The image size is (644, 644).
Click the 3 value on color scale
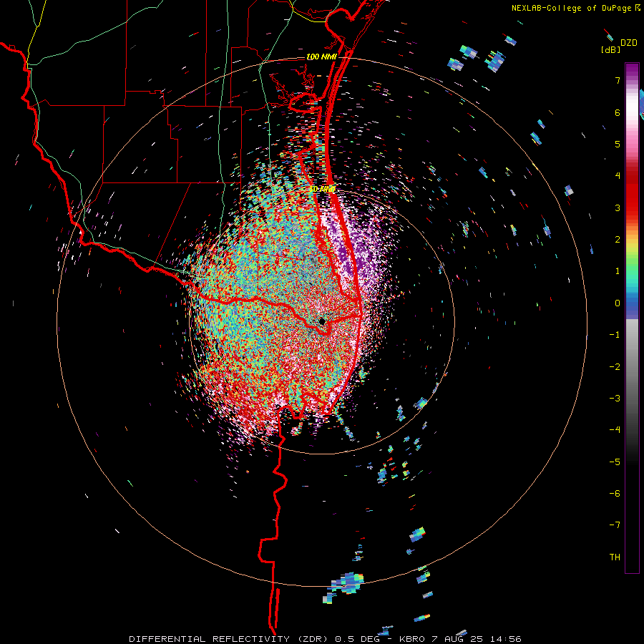618,208
